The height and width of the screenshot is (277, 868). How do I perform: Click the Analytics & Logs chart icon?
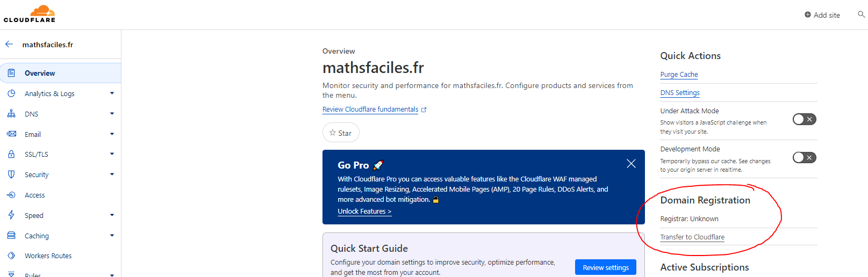(11, 93)
